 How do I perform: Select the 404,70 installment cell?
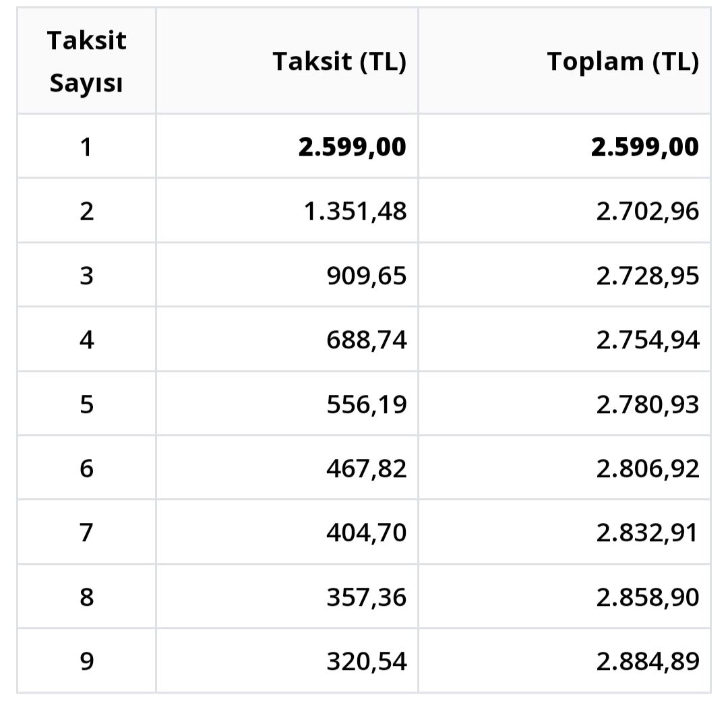367,532
